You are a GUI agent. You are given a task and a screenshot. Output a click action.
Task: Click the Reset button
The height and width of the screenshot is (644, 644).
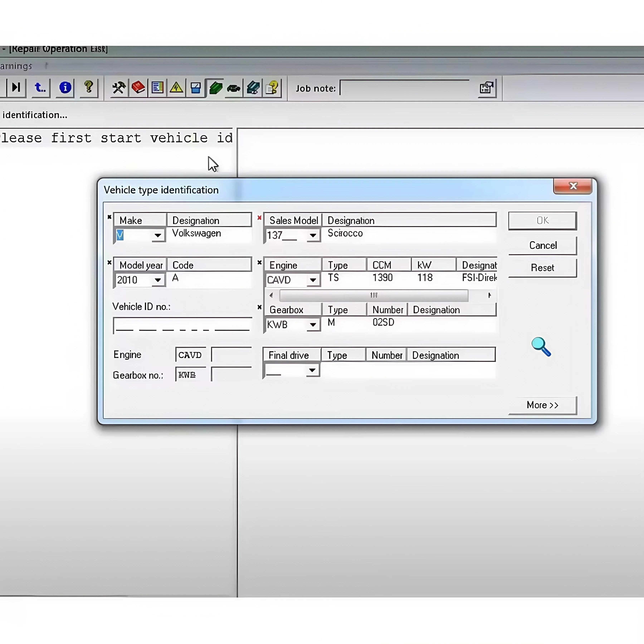[x=543, y=268]
